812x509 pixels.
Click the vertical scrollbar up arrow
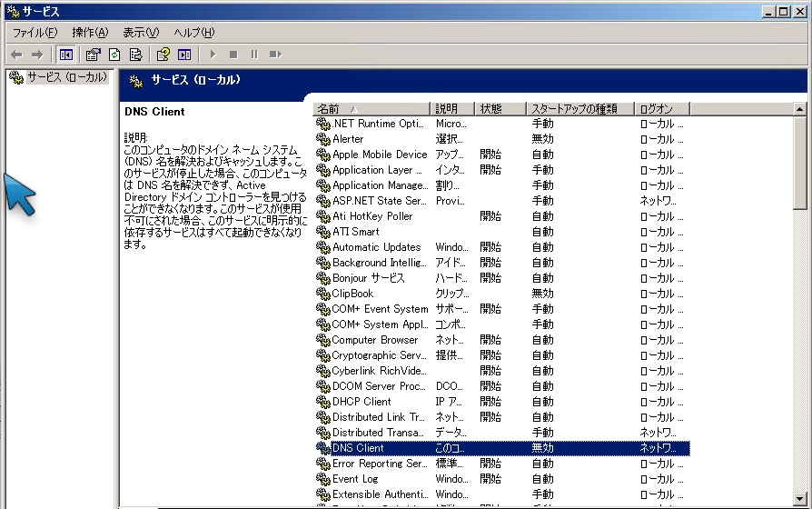799,108
